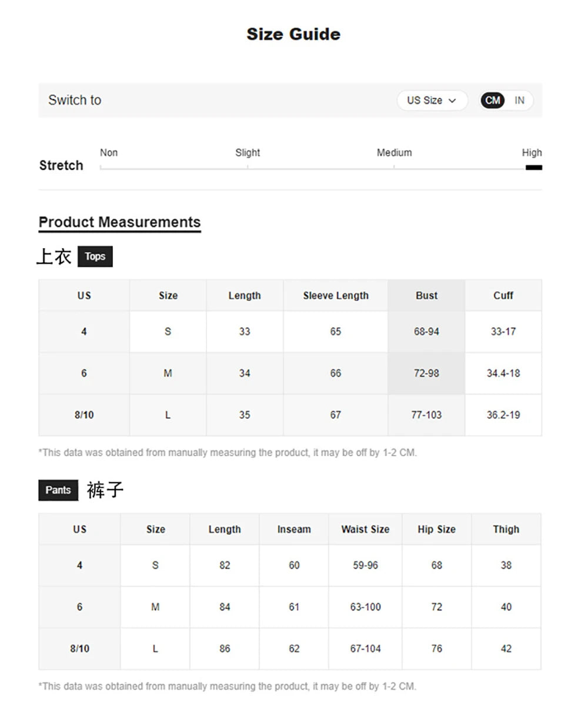Click the black Pants label tag

[58, 490]
